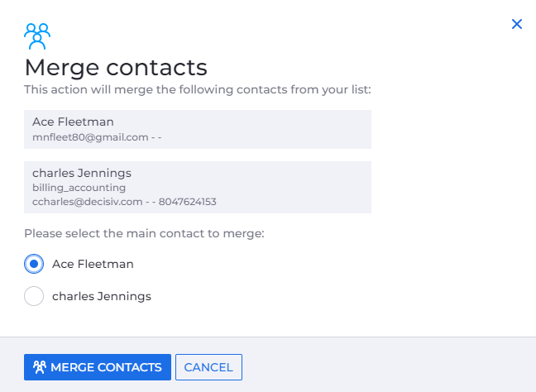Select Ace Fleetman as main contact
Screen dimensions: 536x392
coord(34,264)
